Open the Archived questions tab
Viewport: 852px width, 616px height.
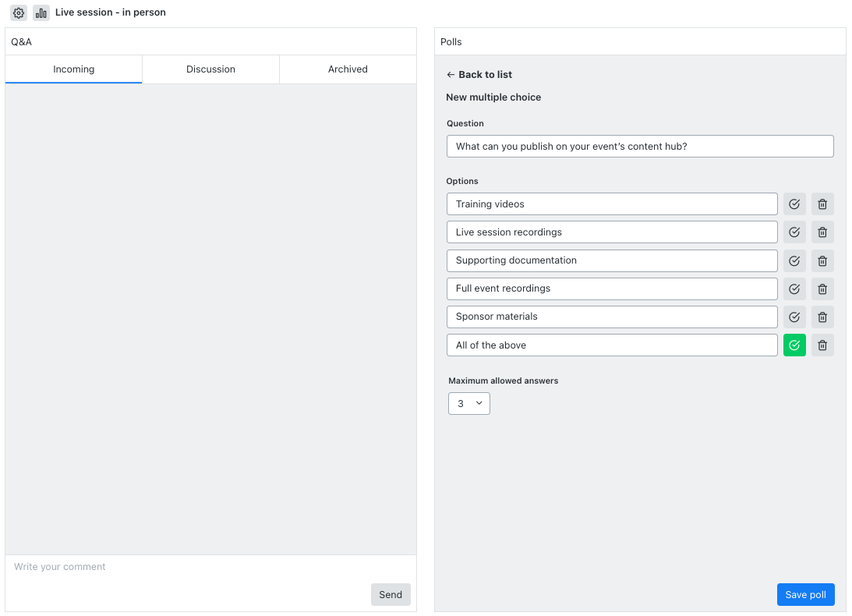point(347,69)
